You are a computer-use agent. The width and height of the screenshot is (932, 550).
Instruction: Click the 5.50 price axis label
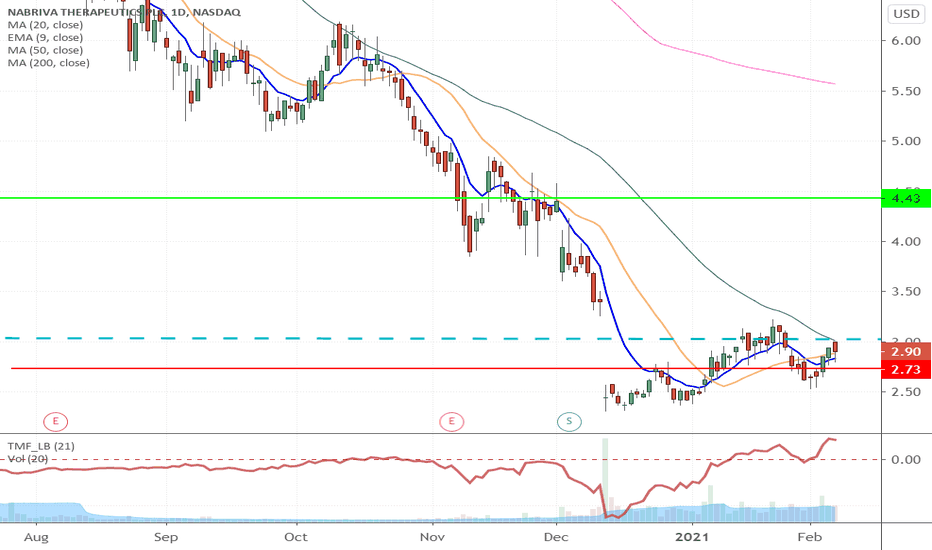906,91
